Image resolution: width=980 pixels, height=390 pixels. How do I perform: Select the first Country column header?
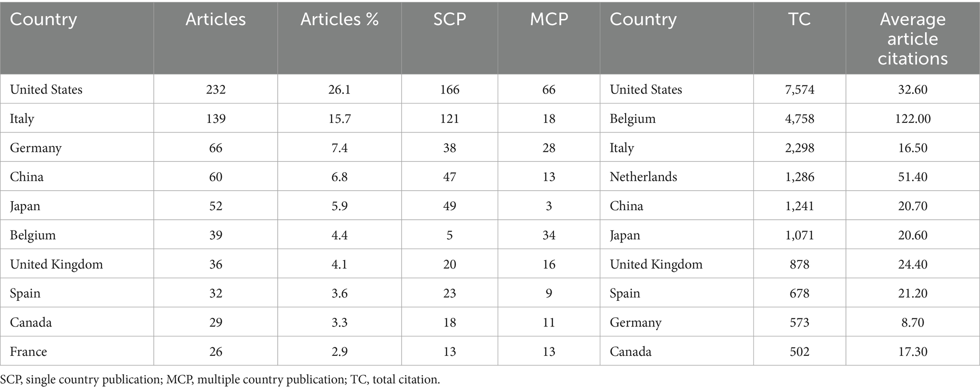[44, 19]
